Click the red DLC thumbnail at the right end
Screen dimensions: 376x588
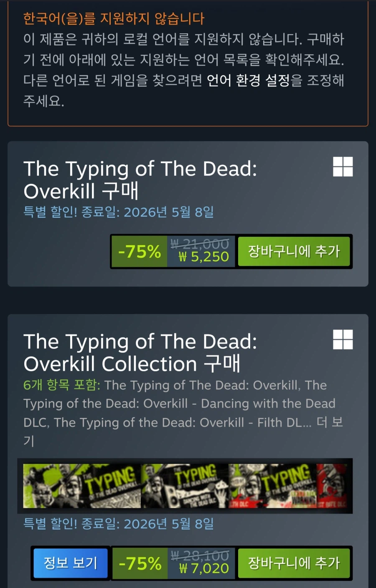332,486
